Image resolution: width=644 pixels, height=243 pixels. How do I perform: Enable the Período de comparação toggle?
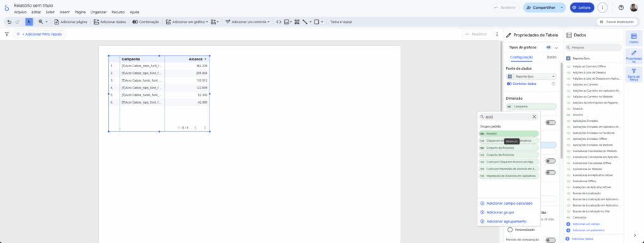tap(550, 240)
